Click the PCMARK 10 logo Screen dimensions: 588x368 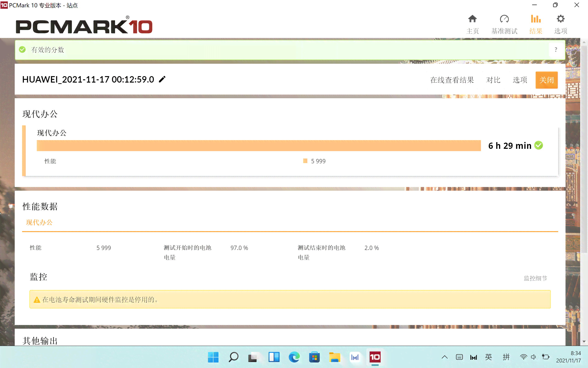point(84,25)
